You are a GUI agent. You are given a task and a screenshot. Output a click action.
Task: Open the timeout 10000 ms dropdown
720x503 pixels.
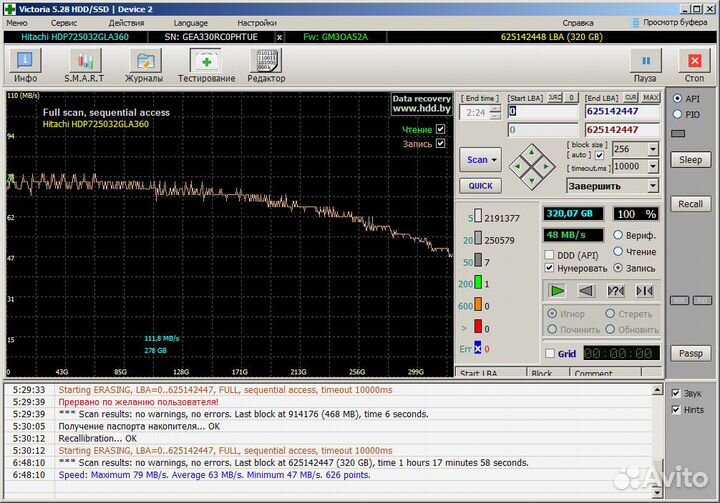pos(652,167)
